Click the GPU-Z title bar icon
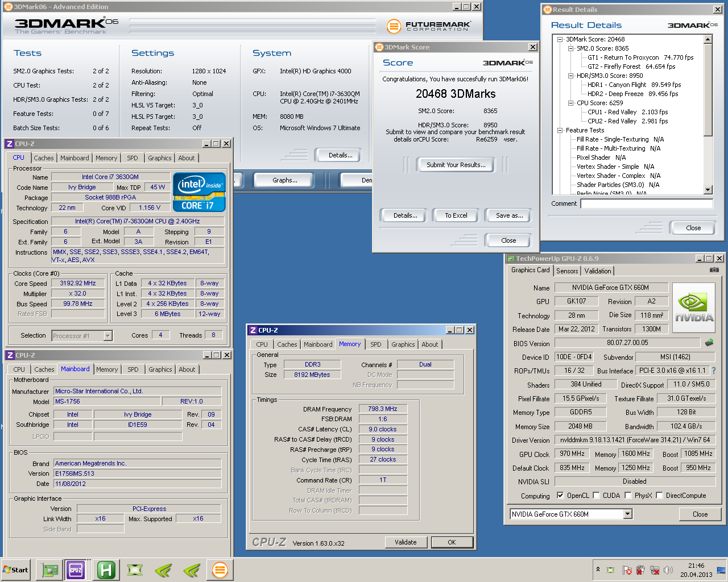Image resolution: width=728 pixels, height=582 pixels. [x=511, y=259]
